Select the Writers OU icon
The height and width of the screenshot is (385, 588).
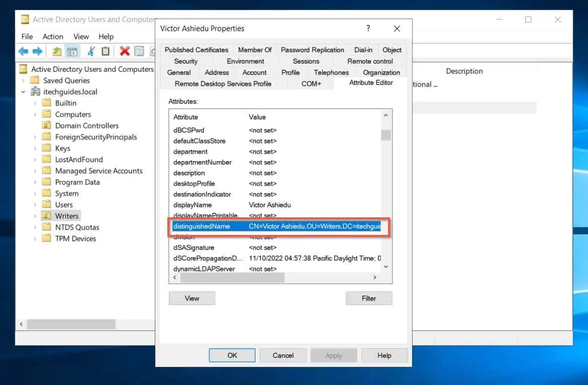click(x=47, y=216)
